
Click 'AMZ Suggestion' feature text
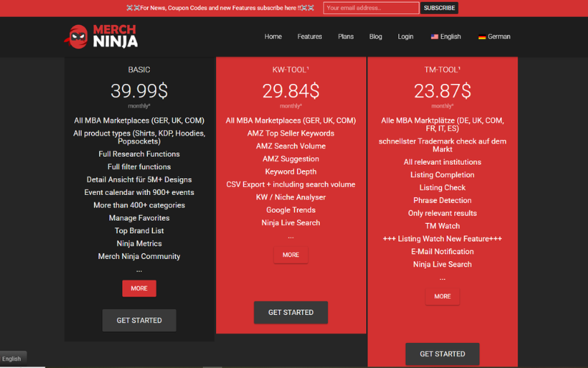[x=290, y=159]
